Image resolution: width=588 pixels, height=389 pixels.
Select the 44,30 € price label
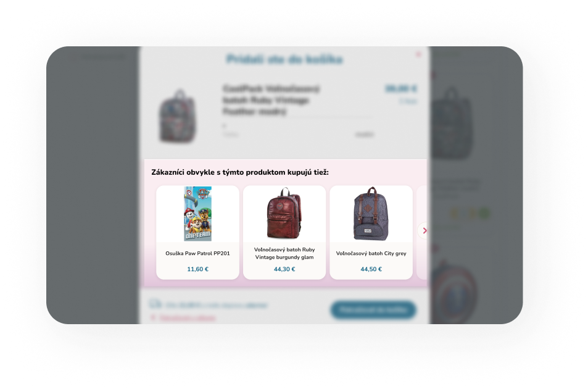coord(284,269)
